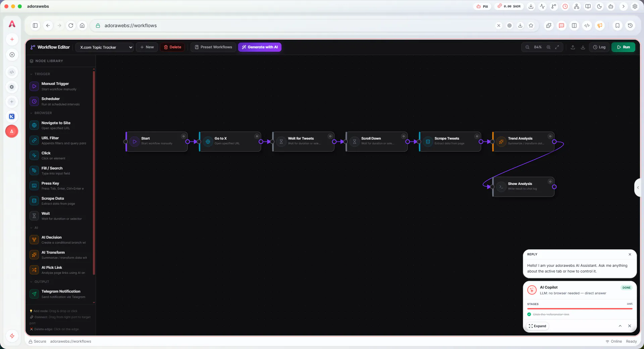Delete the current workflow
Viewport: 644px width, 349px height.
[172, 47]
